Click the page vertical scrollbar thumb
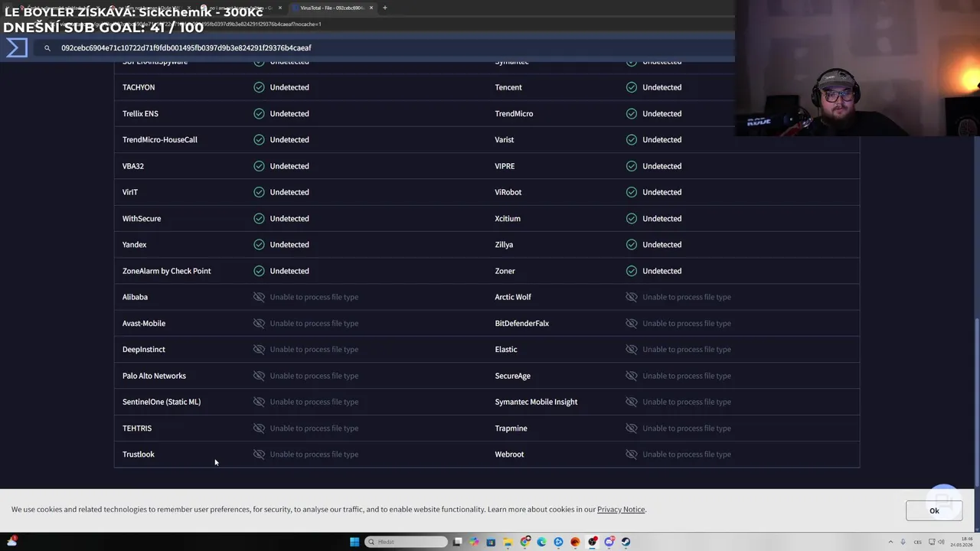 (x=976, y=402)
